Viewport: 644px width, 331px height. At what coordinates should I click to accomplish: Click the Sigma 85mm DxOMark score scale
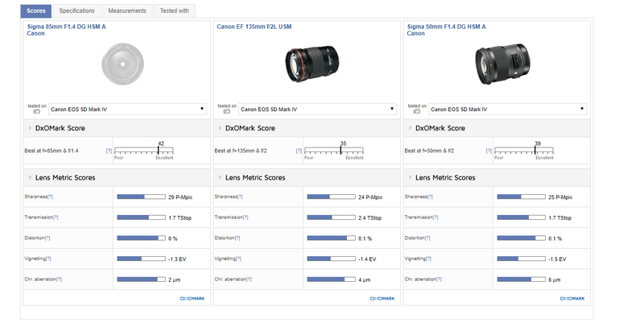143,151
